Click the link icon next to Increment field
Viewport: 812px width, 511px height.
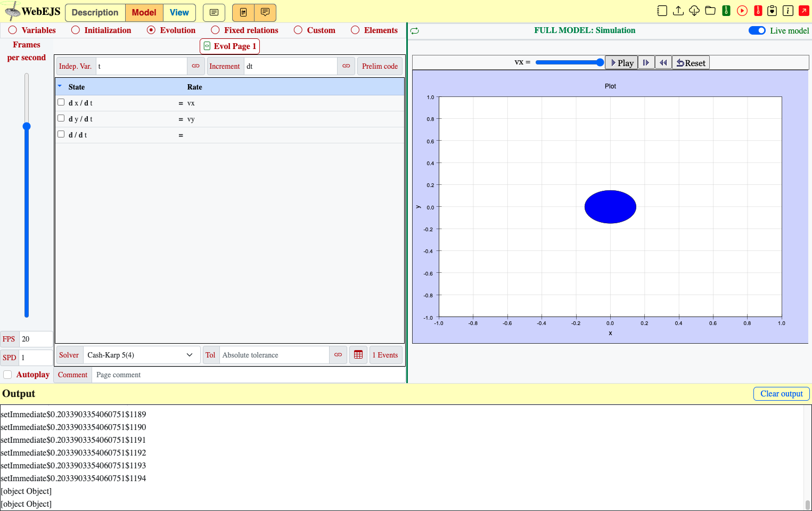(x=346, y=66)
